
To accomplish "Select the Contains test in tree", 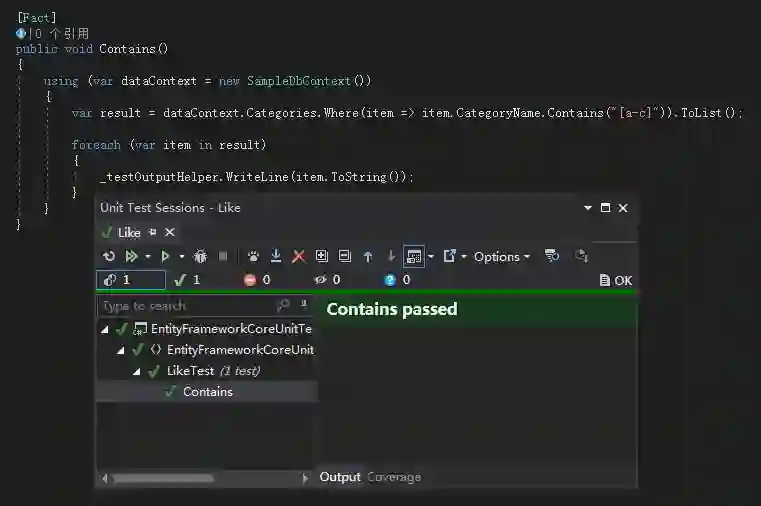I will click(207, 392).
